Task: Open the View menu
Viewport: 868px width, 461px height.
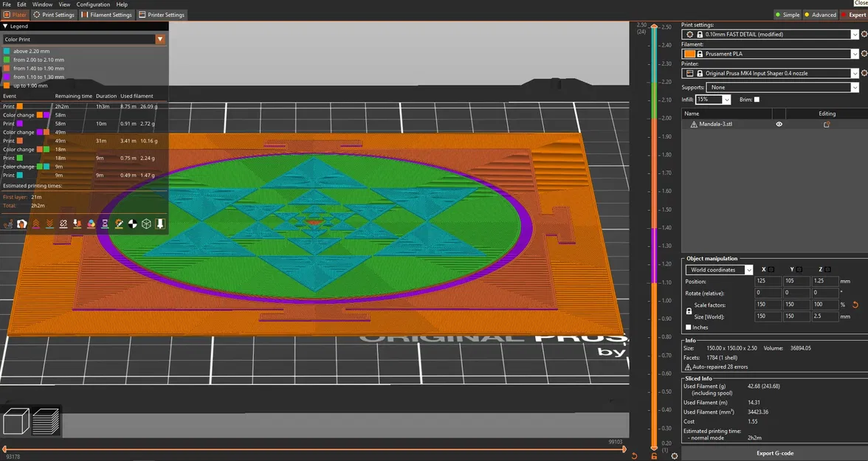Action: (64, 4)
